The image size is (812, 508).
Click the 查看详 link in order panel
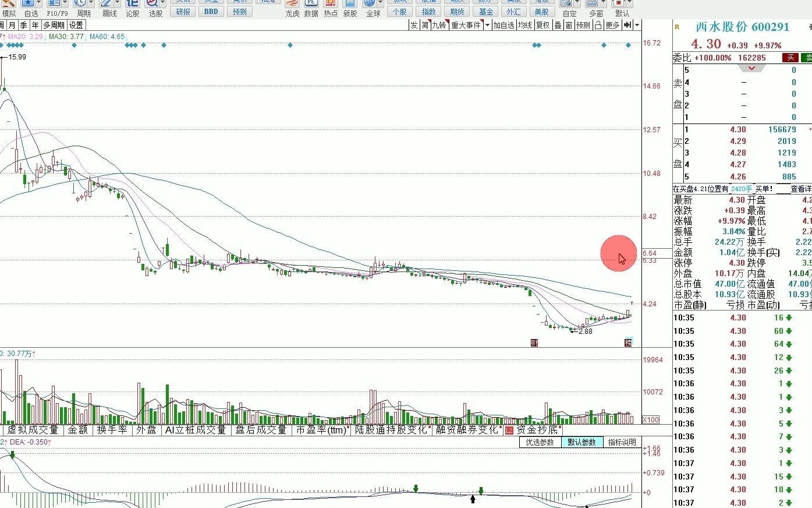801,189
